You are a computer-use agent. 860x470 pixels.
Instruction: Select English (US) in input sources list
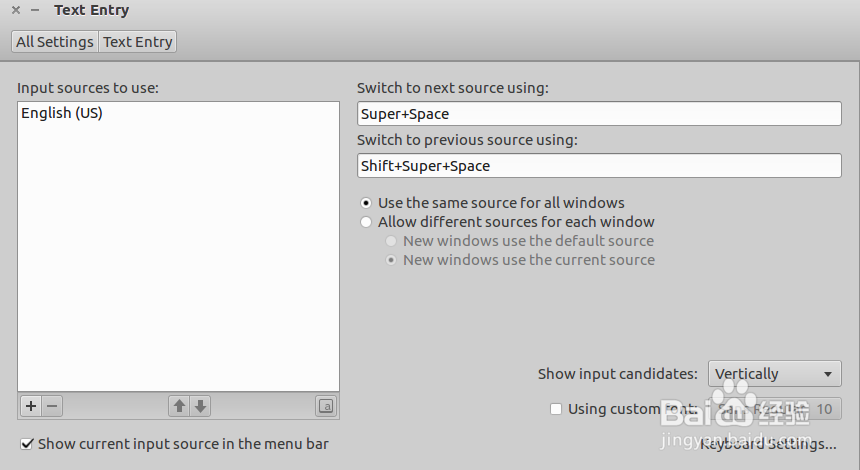(62, 114)
